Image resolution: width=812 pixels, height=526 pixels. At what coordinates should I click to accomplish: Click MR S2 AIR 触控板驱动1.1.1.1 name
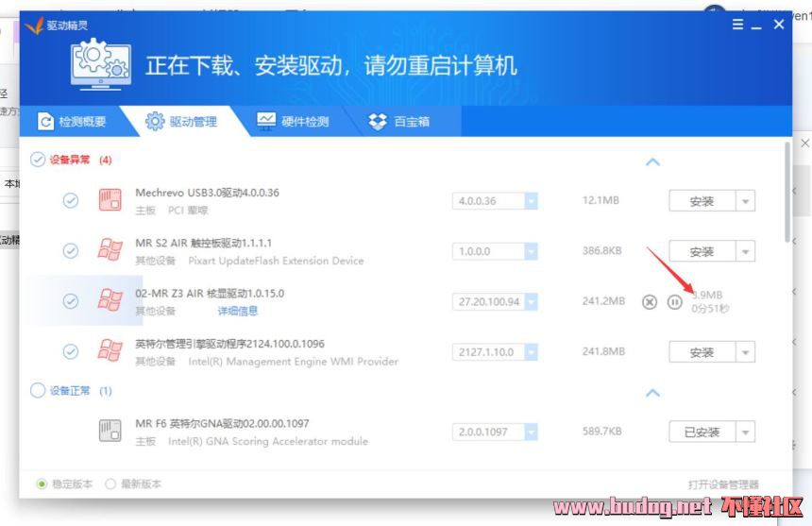(x=204, y=243)
